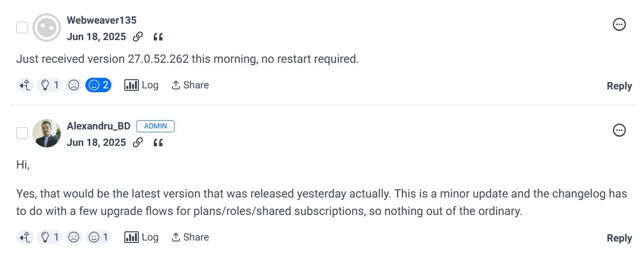Mark Webweaver135's post as insightful (lightbulb)
The height and width of the screenshot is (255, 644).
click(x=50, y=85)
